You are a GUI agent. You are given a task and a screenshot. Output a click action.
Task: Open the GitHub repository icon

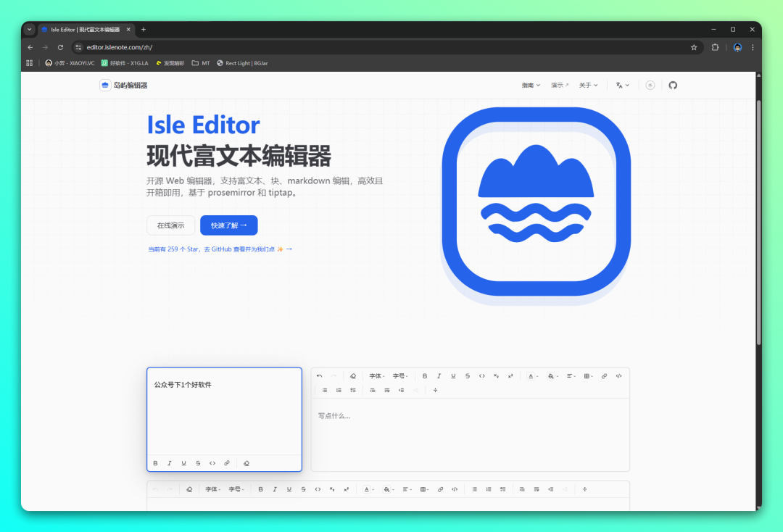point(673,86)
